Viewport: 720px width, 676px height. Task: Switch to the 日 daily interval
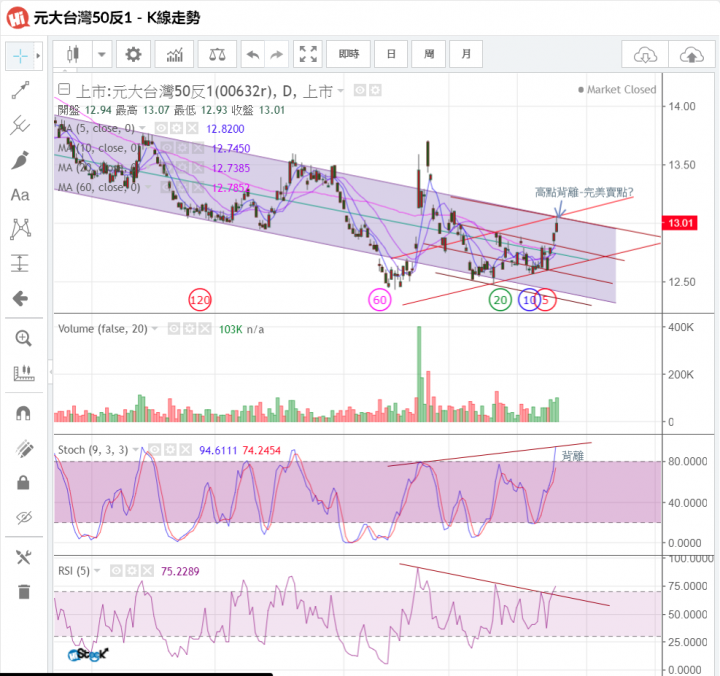391,54
